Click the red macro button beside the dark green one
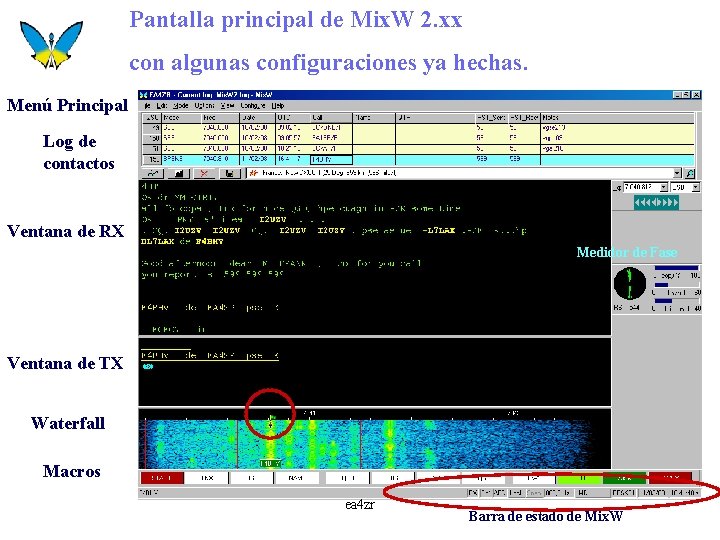 point(669,478)
